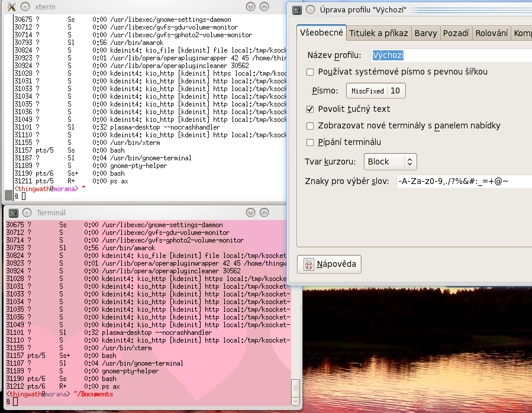The image size is (532, 413).
Task: Open the 'Titulek a příkaz' tab
Action: [379, 33]
